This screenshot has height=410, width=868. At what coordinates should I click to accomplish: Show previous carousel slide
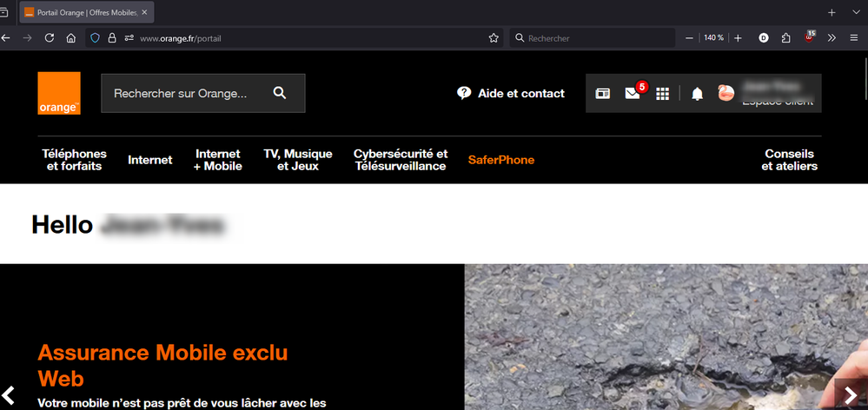[x=9, y=395]
